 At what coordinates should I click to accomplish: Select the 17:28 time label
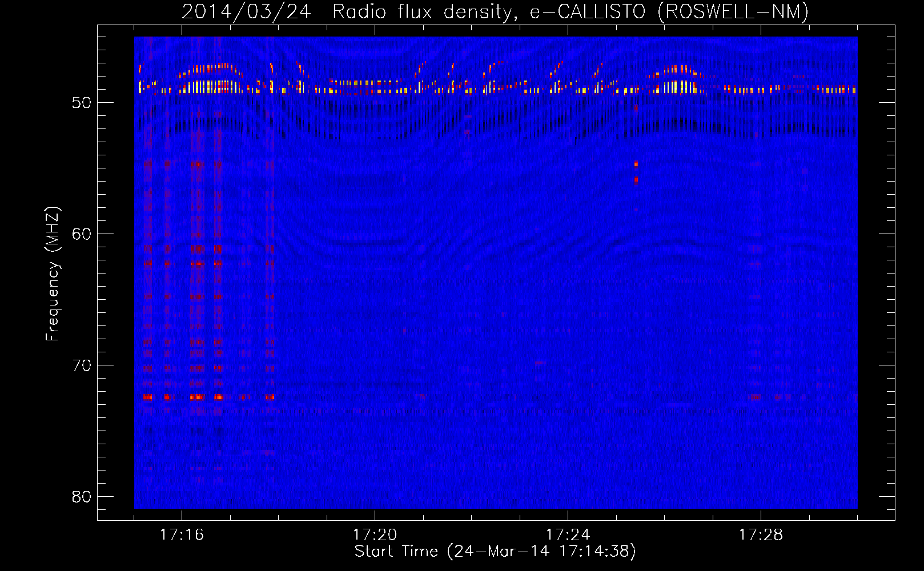click(761, 534)
